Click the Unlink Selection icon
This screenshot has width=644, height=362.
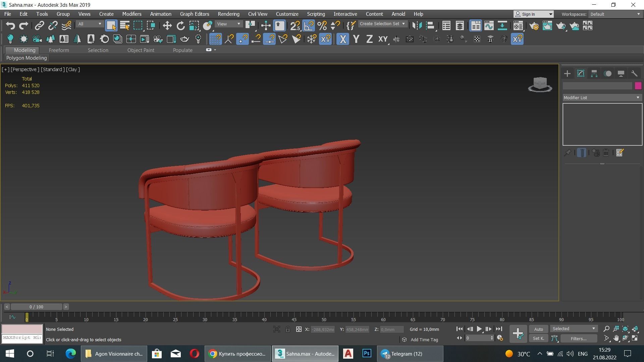(x=53, y=26)
